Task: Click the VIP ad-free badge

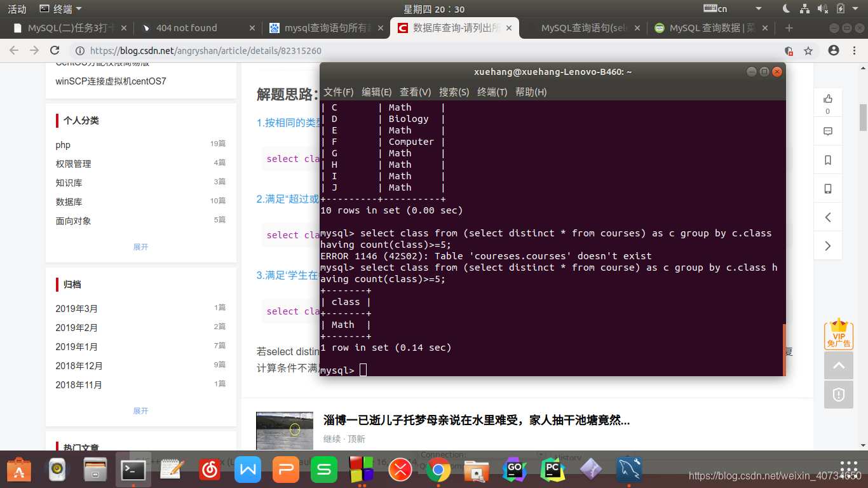Action: point(839,334)
